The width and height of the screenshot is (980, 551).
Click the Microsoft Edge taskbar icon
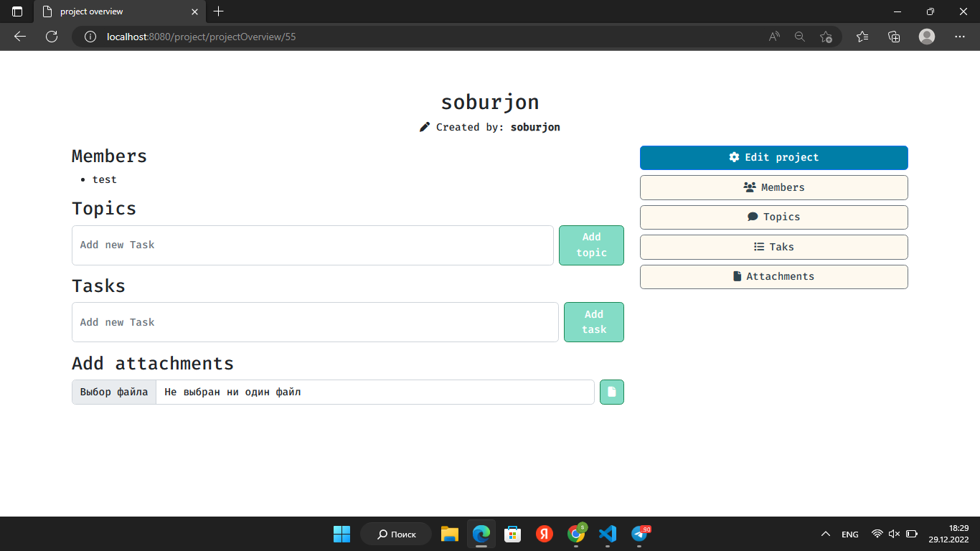pos(481,534)
